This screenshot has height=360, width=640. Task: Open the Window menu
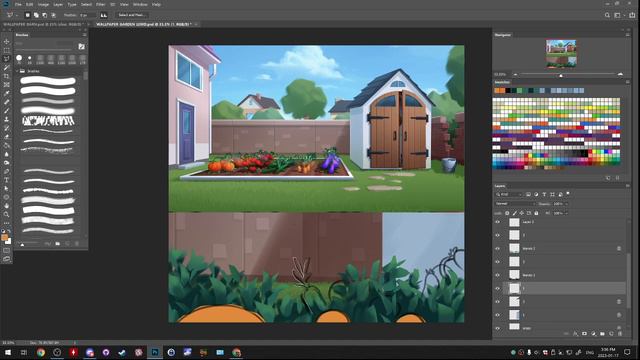coord(140,4)
